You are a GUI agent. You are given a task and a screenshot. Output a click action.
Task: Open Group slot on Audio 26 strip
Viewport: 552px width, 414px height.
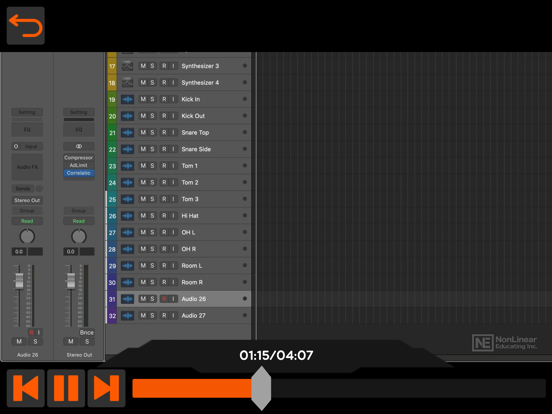[x=27, y=211]
